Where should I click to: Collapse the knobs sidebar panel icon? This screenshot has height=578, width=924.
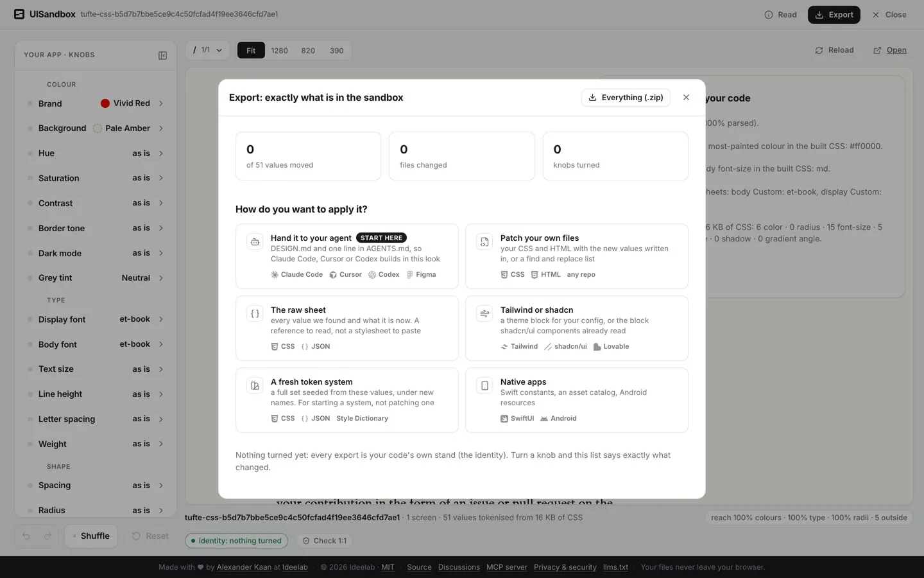162,55
